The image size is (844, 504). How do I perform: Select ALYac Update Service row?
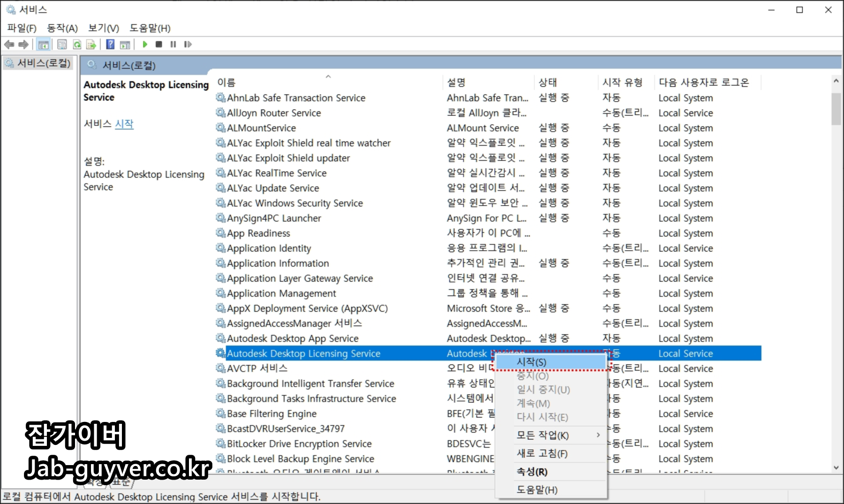point(488,188)
